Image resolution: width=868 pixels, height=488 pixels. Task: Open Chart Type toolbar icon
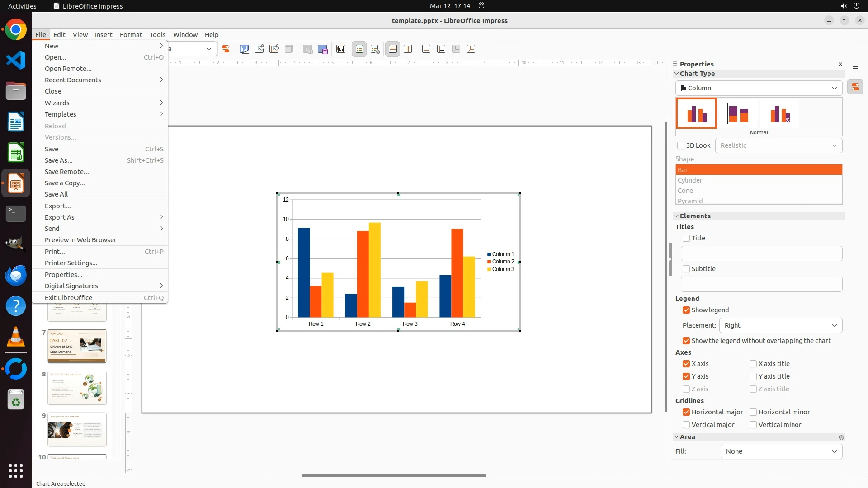tap(244, 49)
